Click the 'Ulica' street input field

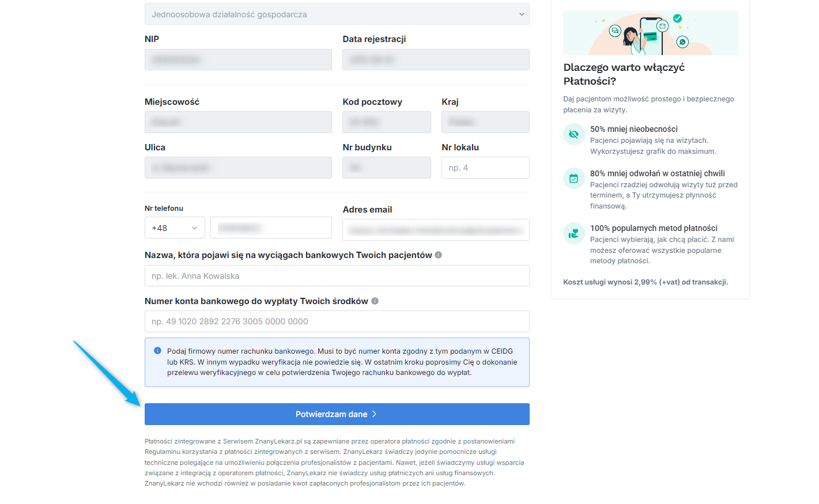coord(238,168)
